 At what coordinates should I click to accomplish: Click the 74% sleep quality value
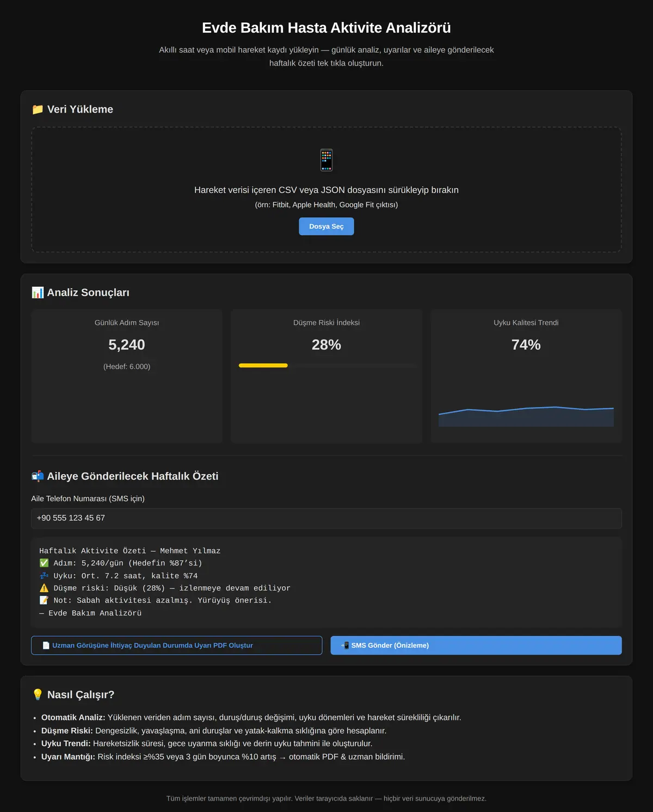coord(526,345)
